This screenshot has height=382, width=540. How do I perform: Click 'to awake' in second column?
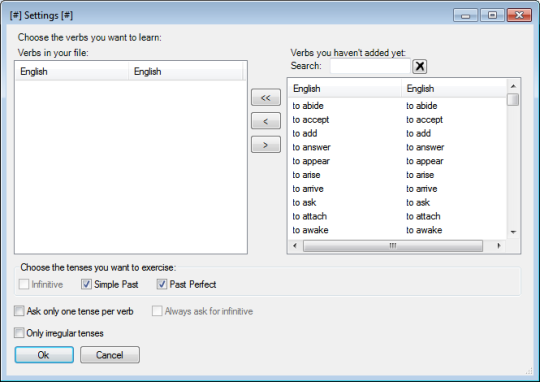click(x=424, y=230)
